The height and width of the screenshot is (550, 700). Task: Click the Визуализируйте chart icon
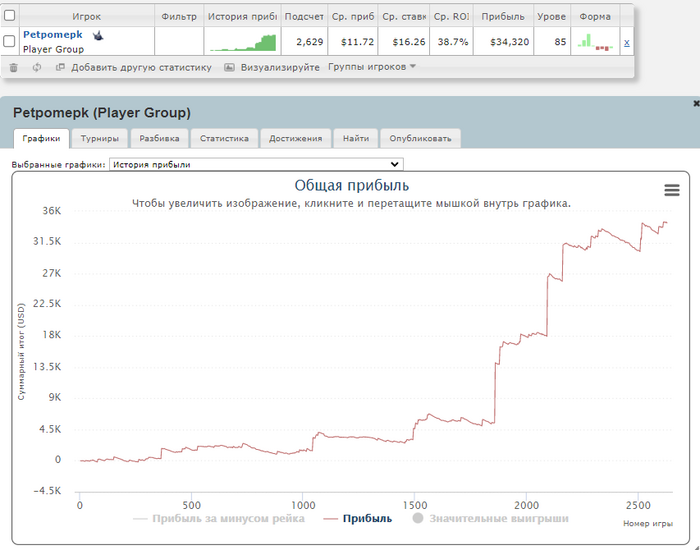229,67
